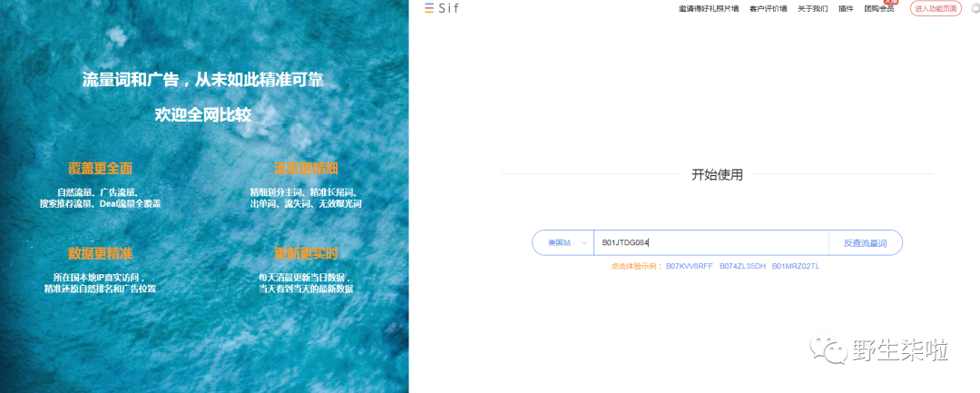Open 团购会员 navigation item
This screenshot has height=393, width=980.
tap(878, 9)
